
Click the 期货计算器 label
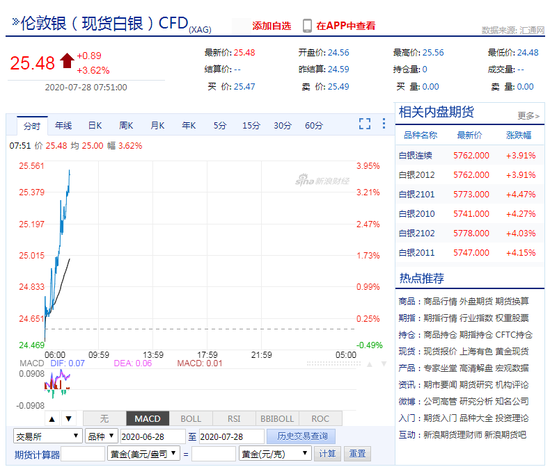tap(37, 455)
